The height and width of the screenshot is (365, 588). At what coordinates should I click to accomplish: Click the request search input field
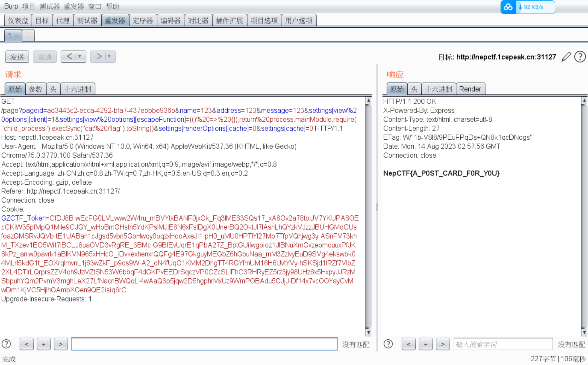(x=204, y=344)
